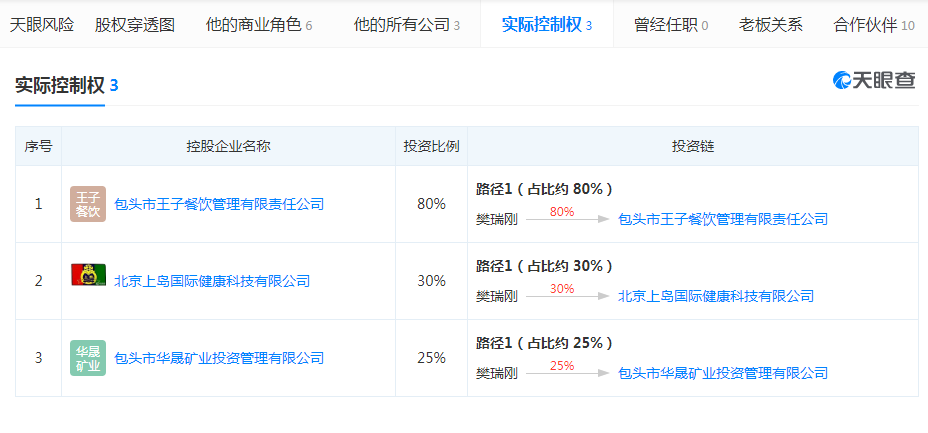Click the 华晟矿业 company logo

pos(88,358)
